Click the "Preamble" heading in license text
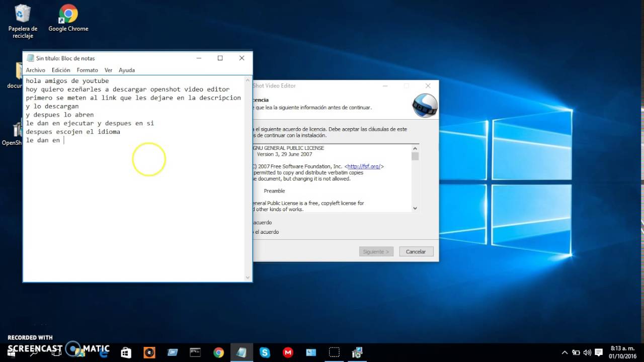The image size is (644, 362). [274, 191]
